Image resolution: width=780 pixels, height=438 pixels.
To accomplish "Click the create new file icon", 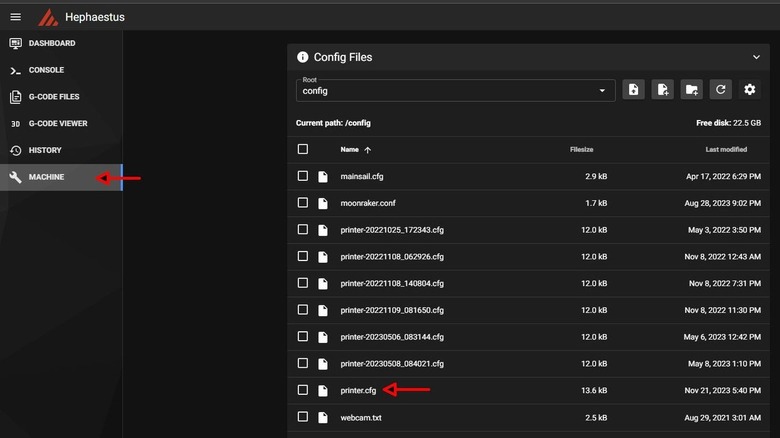I will [662, 90].
